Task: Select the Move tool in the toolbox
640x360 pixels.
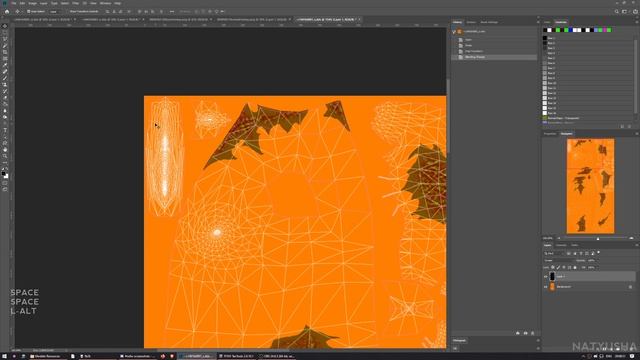Action: pos(5,26)
